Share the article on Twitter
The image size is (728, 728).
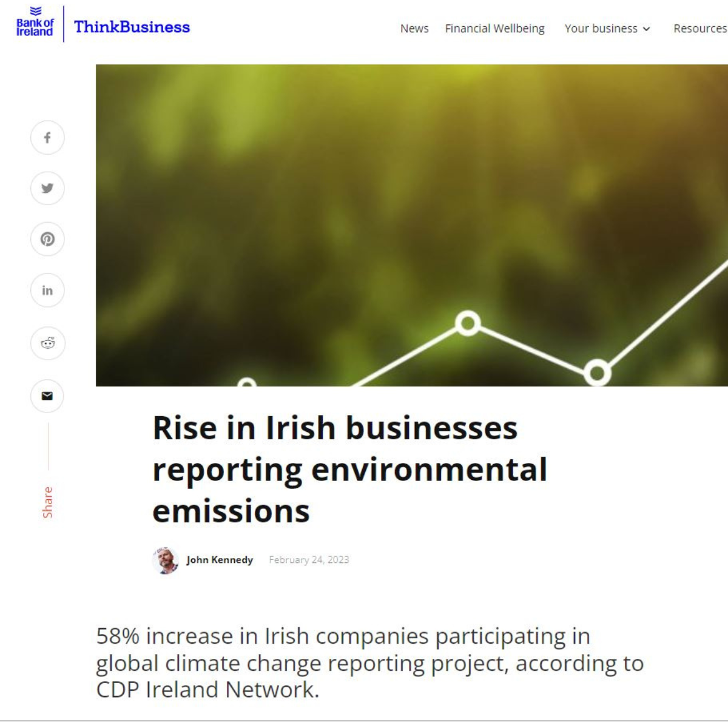coord(47,188)
